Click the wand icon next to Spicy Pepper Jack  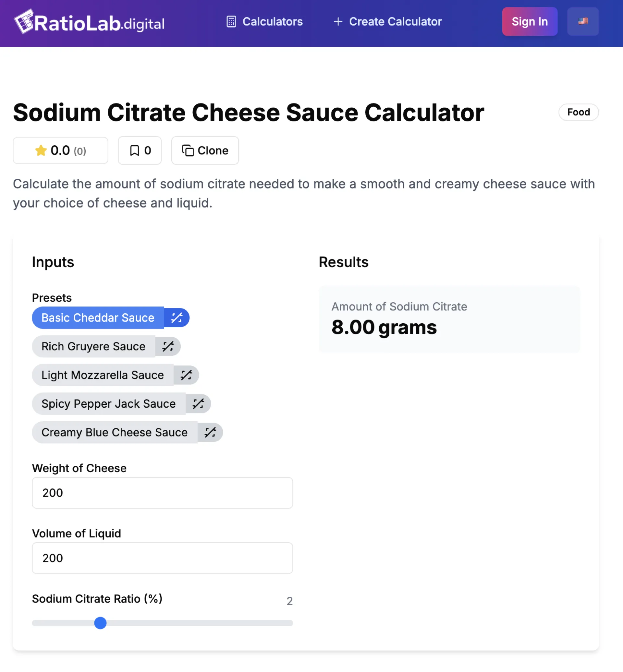coord(198,403)
